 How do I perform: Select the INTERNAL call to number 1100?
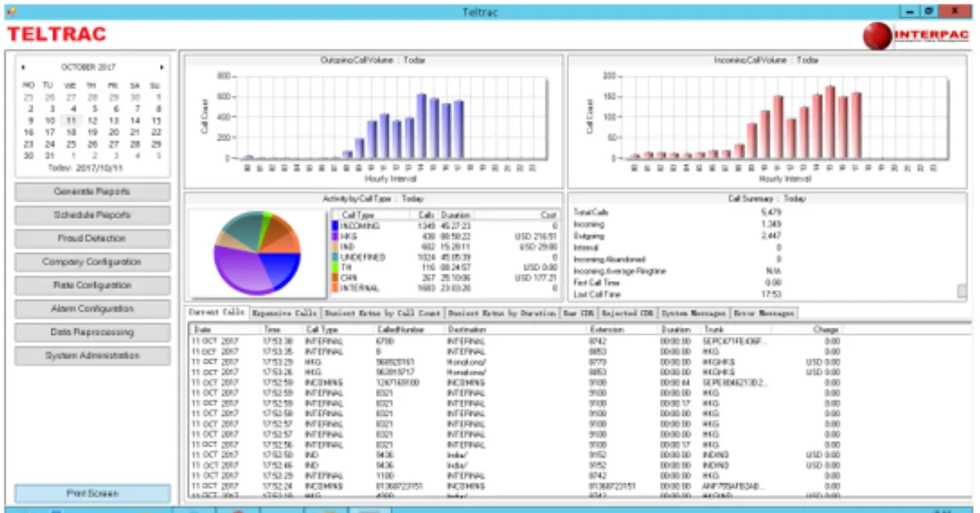pos(515,475)
